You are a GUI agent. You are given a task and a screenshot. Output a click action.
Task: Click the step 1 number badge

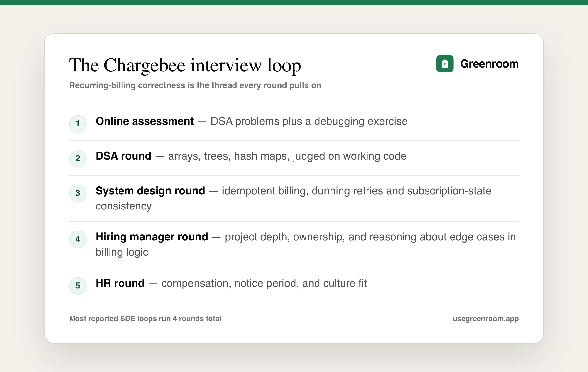pos(78,124)
